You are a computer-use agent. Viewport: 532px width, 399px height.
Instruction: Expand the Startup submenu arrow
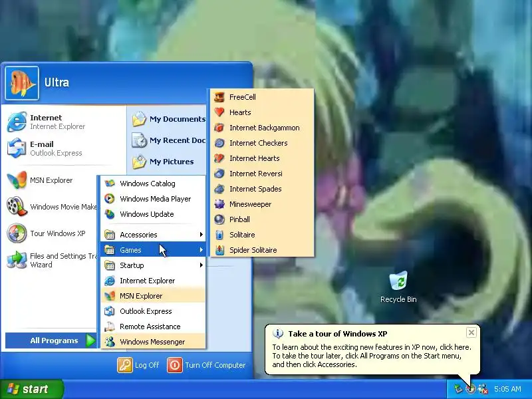pos(201,265)
